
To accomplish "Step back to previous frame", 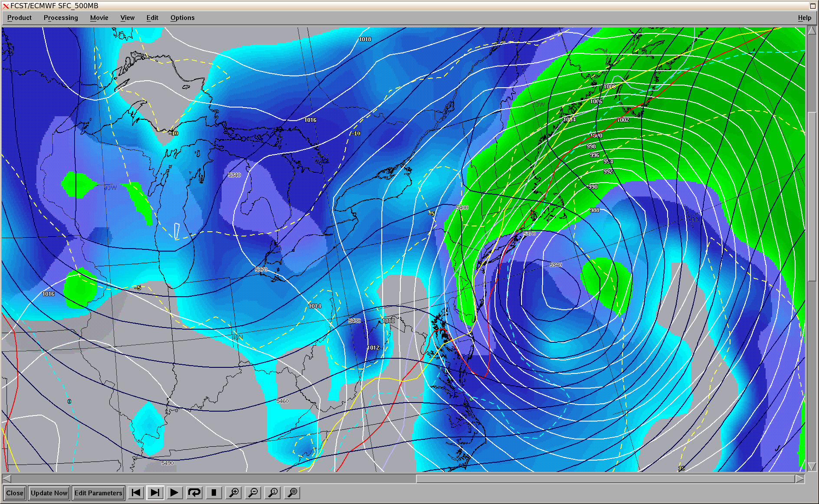I will [136, 493].
